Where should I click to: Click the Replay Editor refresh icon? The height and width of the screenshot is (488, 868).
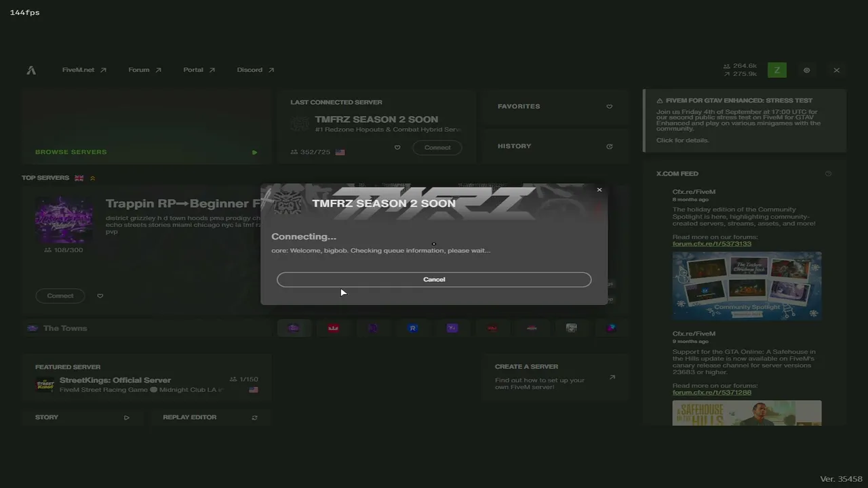coord(254,418)
